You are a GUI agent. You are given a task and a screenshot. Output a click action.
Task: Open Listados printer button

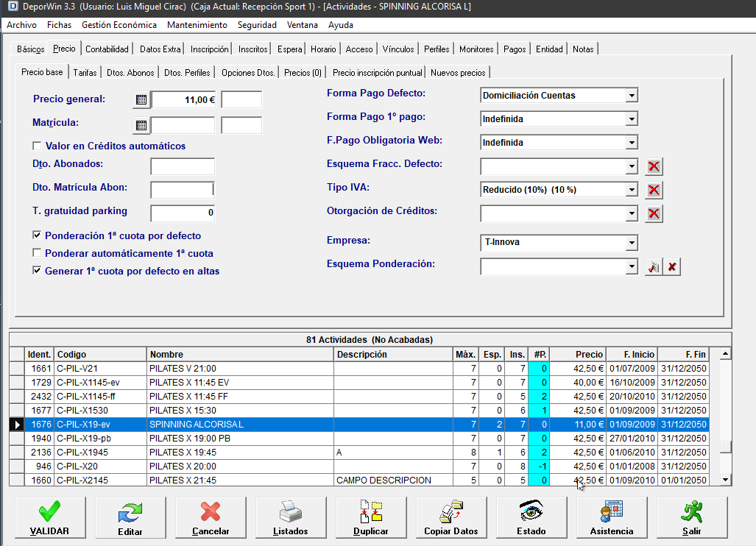pyautogui.click(x=291, y=517)
